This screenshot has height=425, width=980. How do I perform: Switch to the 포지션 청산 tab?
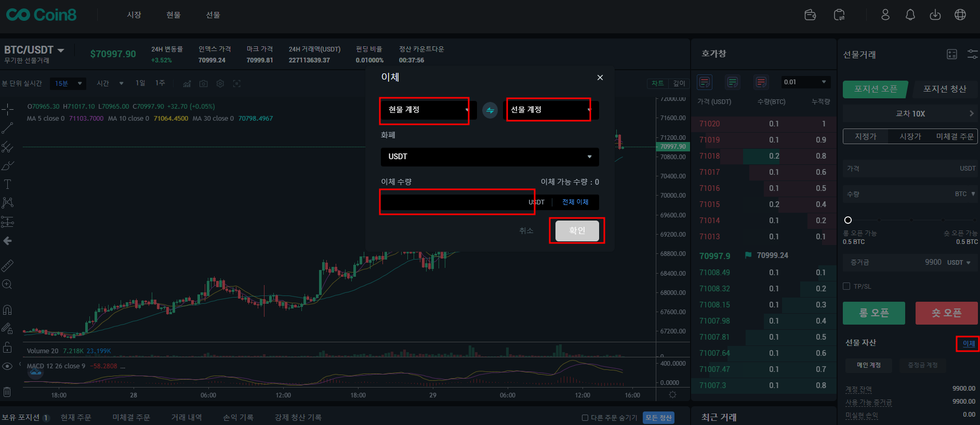(944, 89)
